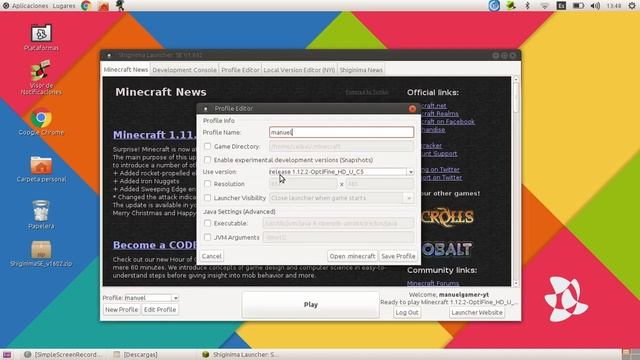Click the Log Out button
Viewport: 640px width, 360px height.
click(x=407, y=313)
